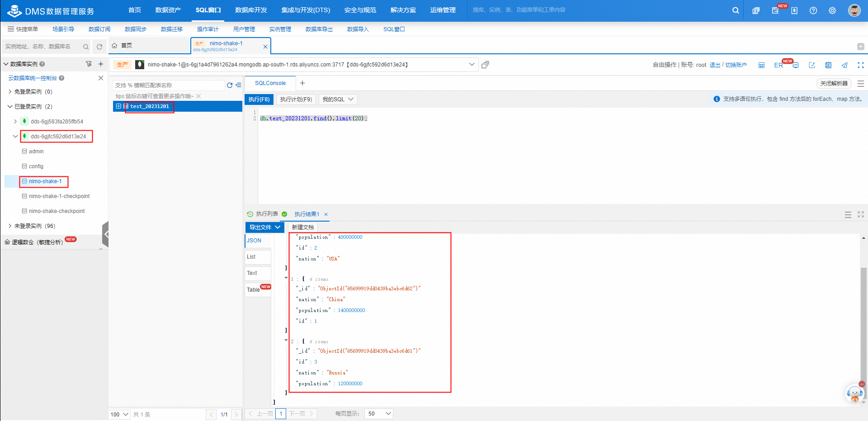Click the page number input field

point(281,413)
